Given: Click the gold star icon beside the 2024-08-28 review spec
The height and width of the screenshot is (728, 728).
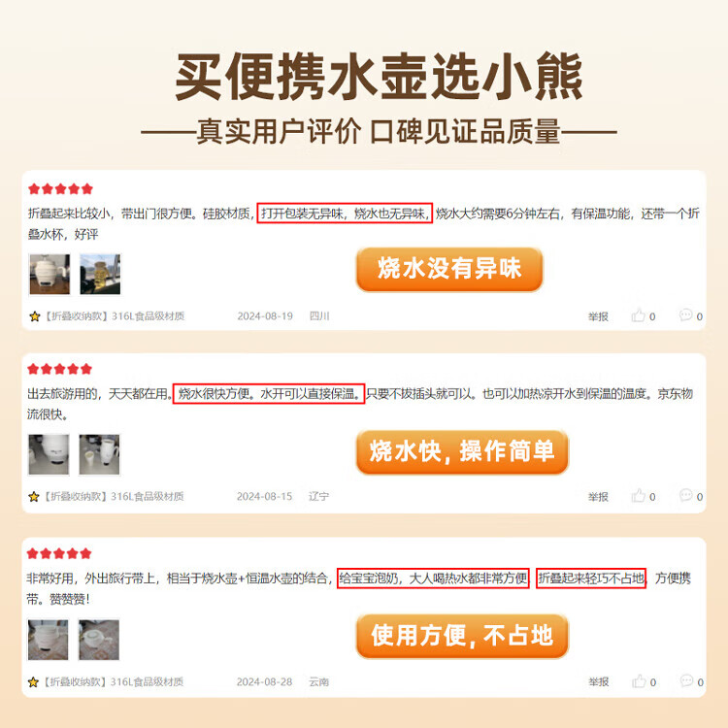Looking at the screenshot, I should [33, 682].
